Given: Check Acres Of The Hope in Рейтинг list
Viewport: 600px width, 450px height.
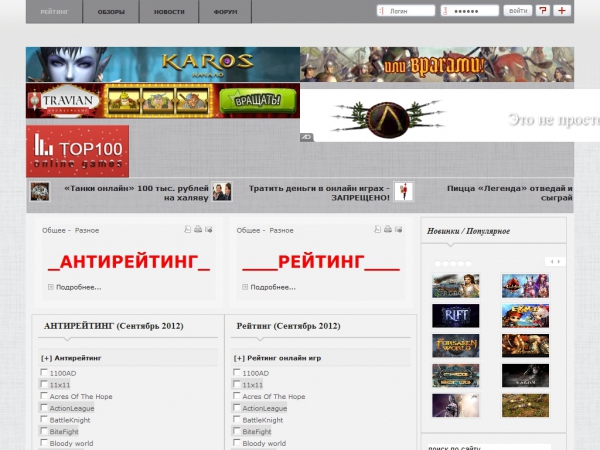Looking at the screenshot, I should click(237, 396).
